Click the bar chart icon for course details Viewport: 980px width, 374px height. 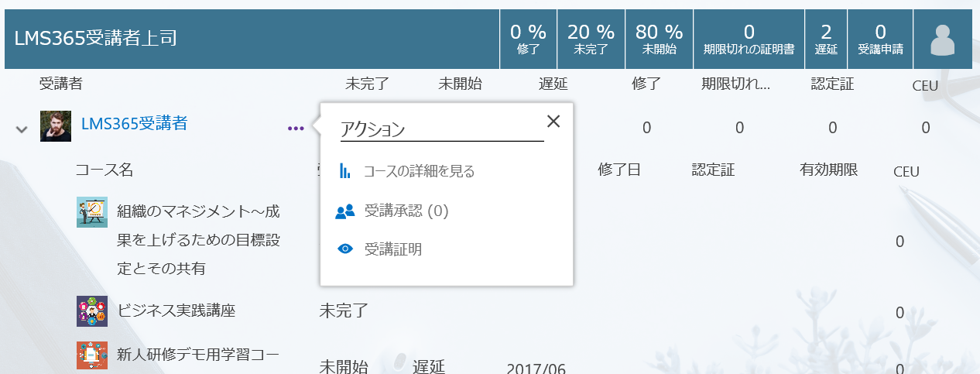coord(345,171)
